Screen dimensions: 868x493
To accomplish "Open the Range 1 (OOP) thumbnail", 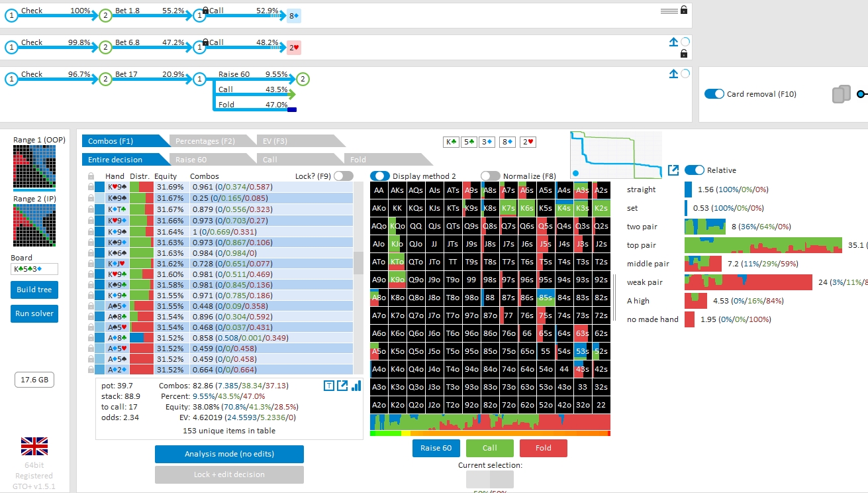I will [34, 167].
